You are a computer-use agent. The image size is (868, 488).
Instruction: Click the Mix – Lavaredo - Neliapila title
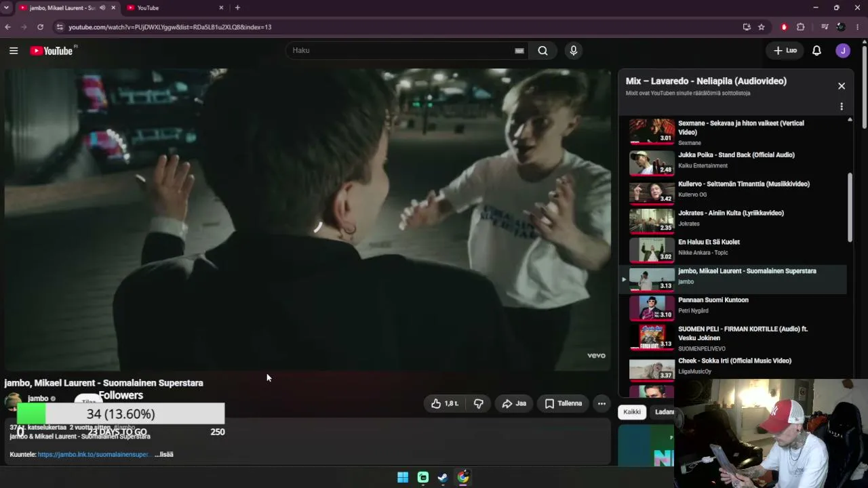point(706,81)
